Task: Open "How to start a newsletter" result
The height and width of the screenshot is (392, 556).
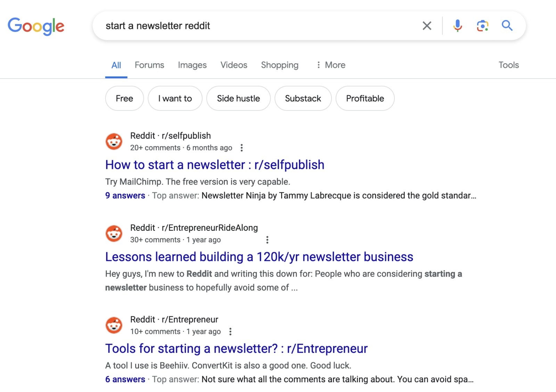Action: (x=215, y=165)
